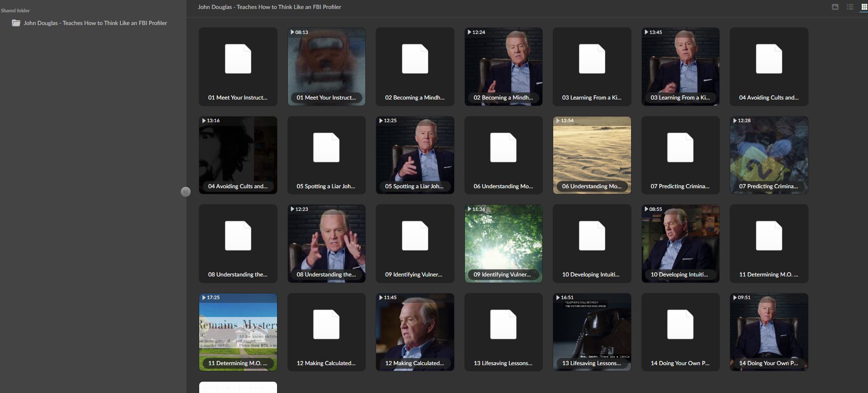Play the 11:45 Making Calculated video
Viewport: 868px width, 393px height.
(x=415, y=332)
